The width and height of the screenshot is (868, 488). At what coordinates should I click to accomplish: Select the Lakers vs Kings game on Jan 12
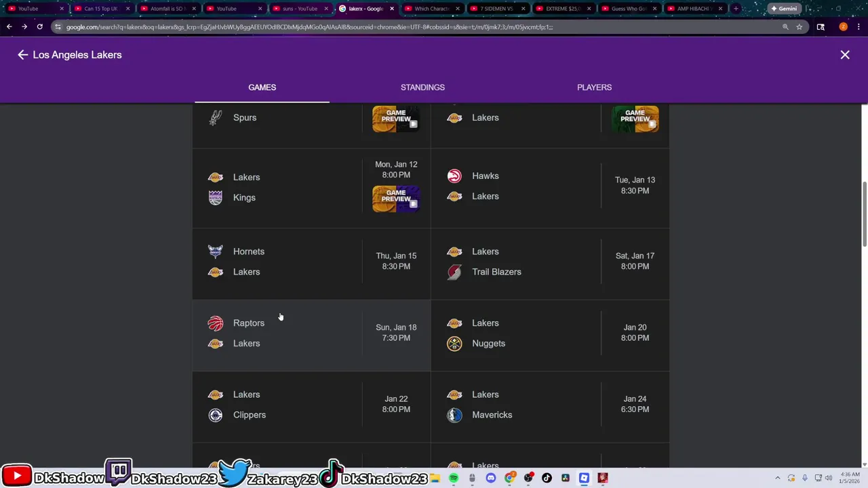coord(311,188)
